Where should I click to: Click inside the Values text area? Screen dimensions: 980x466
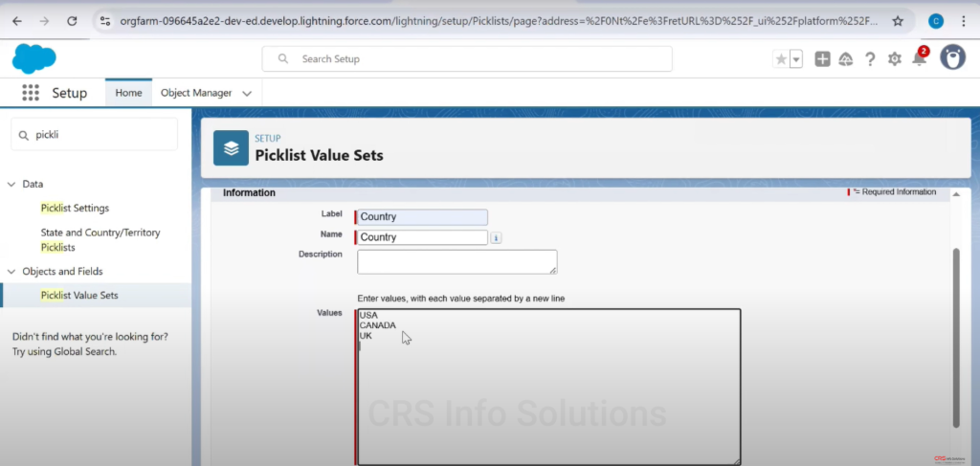pyautogui.click(x=548, y=387)
